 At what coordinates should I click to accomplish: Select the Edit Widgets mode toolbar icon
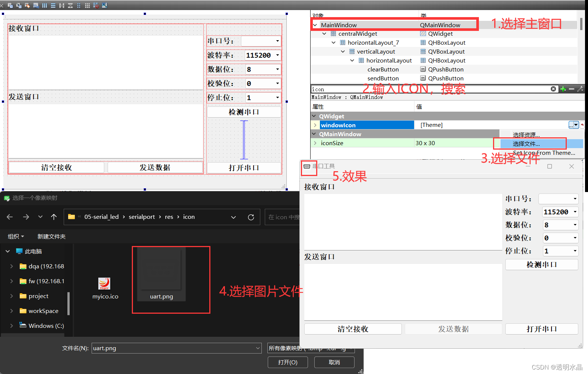click(10, 6)
